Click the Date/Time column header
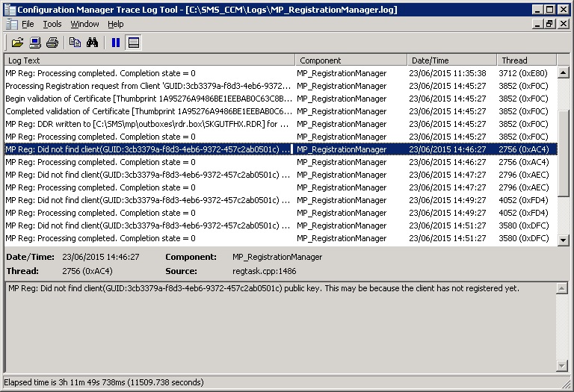 (451, 60)
